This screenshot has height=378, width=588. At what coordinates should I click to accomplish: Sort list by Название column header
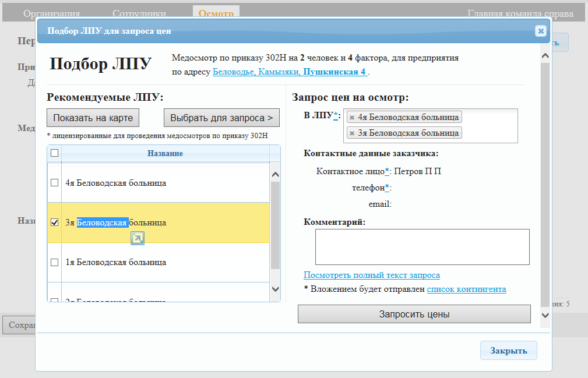click(x=165, y=153)
